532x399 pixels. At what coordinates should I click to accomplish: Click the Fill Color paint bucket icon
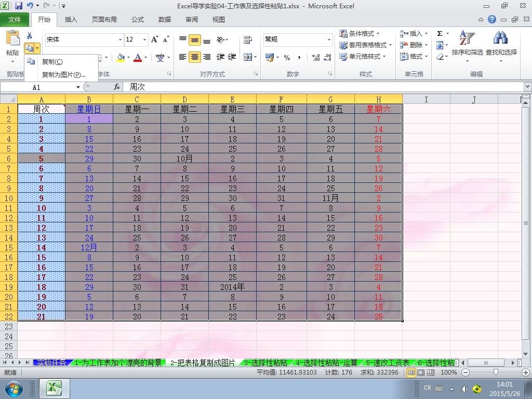point(121,57)
